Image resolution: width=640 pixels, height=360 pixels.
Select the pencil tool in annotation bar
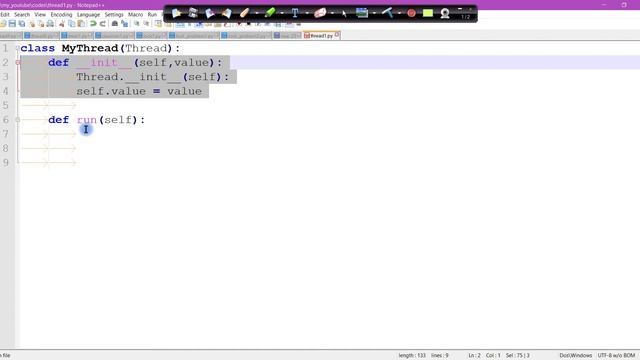click(244, 13)
